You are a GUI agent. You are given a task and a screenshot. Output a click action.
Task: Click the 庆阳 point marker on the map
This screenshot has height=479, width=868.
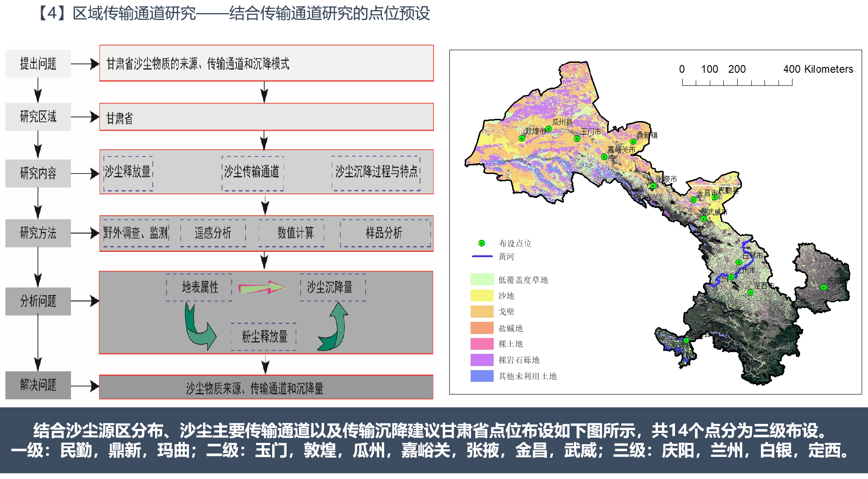pyautogui.click(x=824, y=287)
